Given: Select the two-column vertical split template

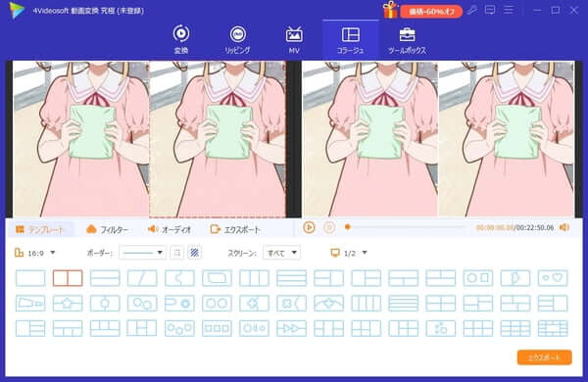Looking at the screenshot, I should pyautogui.click(x=68, y=278).
